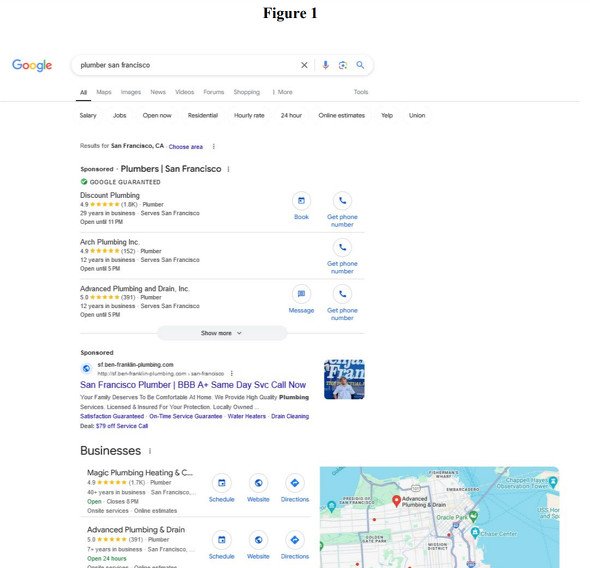Open the Tools options
This screenshot has height=568, width=590.
tap(361, 92)
